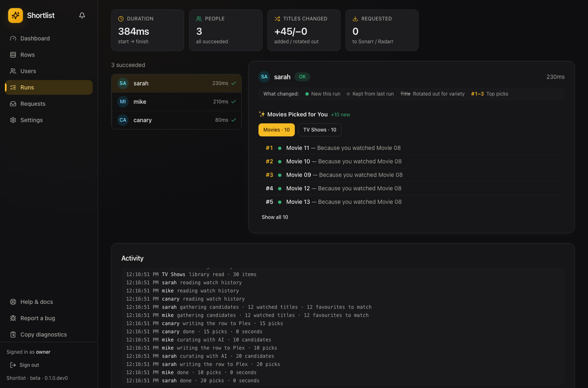Click the People card icon
Viewport: 588px width, 388px height.
pyautogui.click(x=199, y=19)
